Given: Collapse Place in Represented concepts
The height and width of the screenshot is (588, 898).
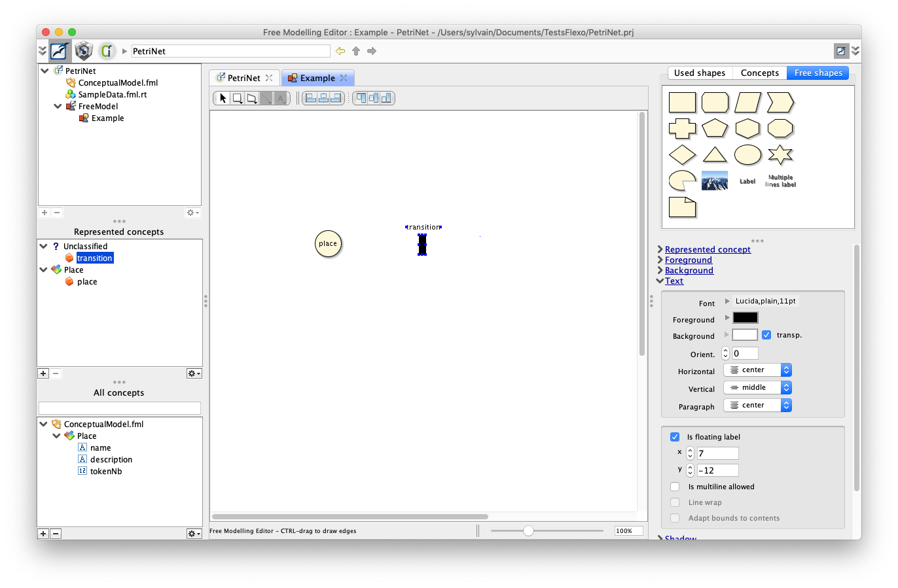Looking at the screenshot, I should pyautogui.click(x=43, y=270).
